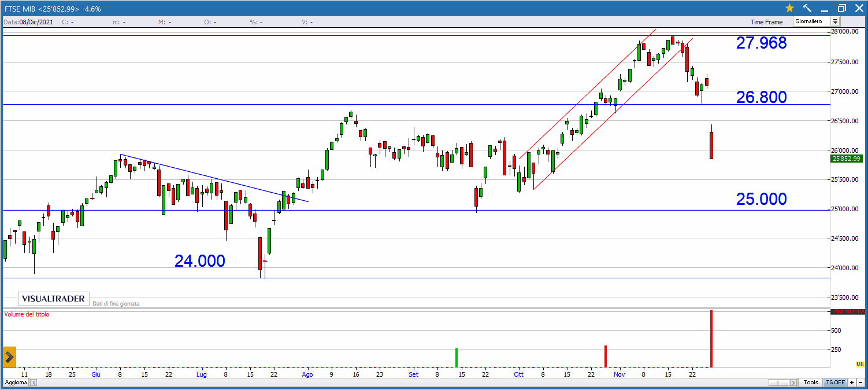Open the hammer settings tool icon
This screenshot has width=868, height=390.
pos(807,8)
